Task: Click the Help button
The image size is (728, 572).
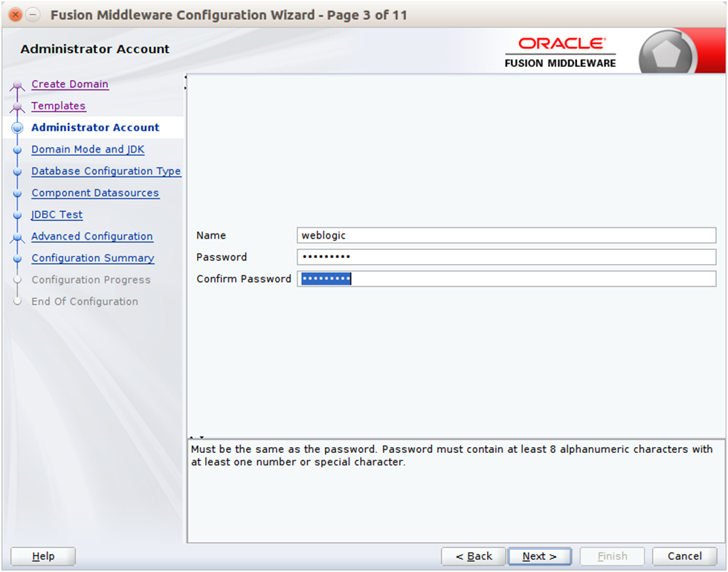Action: pyautogui.click(x=43, y=556)
